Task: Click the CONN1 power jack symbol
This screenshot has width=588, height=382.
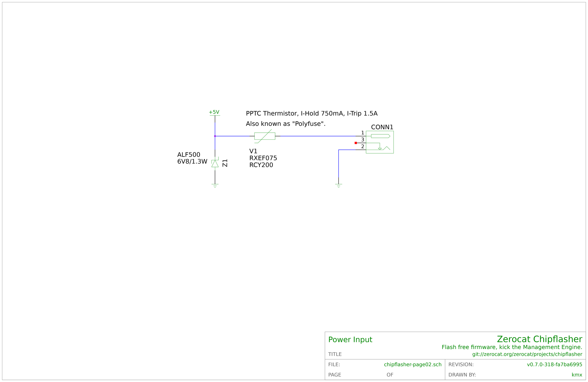Action: click(380, 142)
